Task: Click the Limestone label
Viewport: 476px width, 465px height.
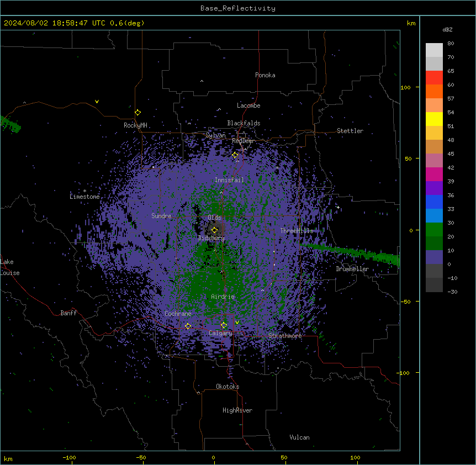Action: (x=84, y=197)
